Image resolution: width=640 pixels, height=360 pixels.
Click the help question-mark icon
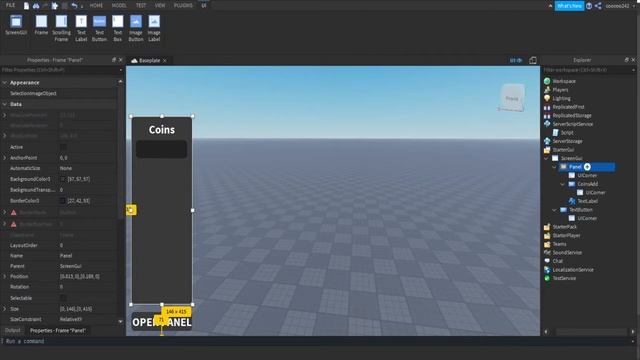click(x=589, y=6)
